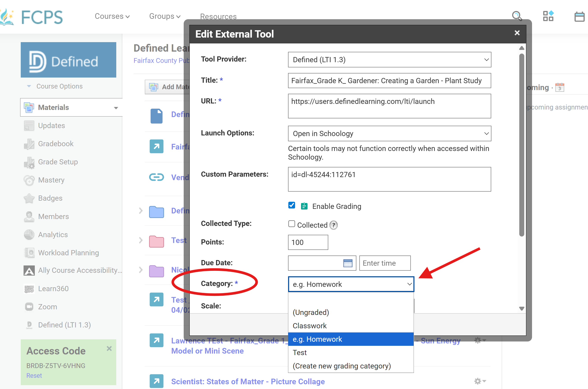
Task: Open due date calendar picker icon
Action: (x=347, y=263)
